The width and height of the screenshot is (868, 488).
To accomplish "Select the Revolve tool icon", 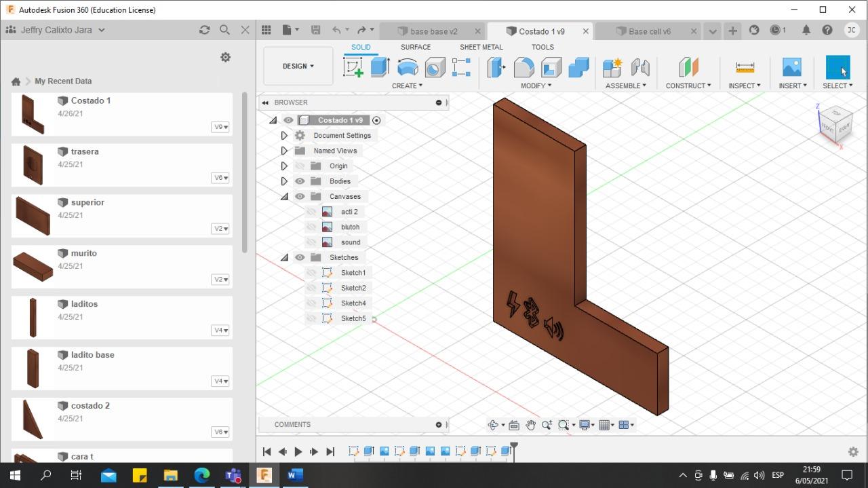I will point(408,67).
